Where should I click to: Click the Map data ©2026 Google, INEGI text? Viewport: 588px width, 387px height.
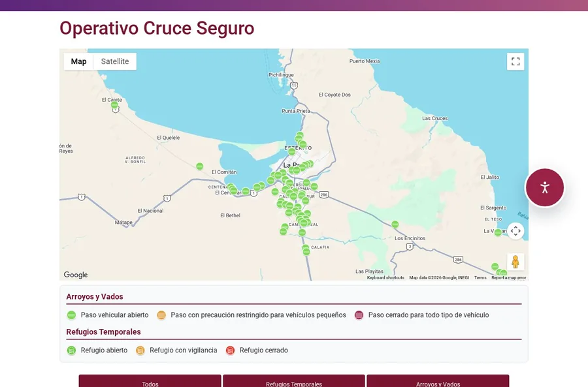coord(439,277)
